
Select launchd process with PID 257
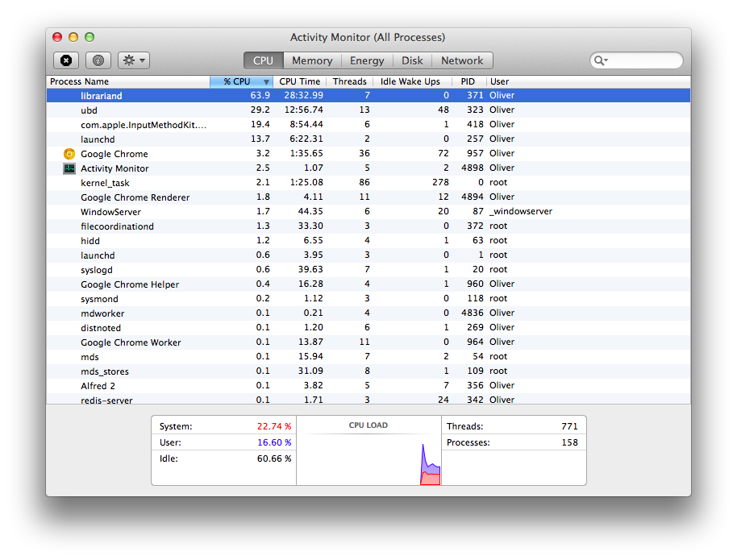[368, 139]
